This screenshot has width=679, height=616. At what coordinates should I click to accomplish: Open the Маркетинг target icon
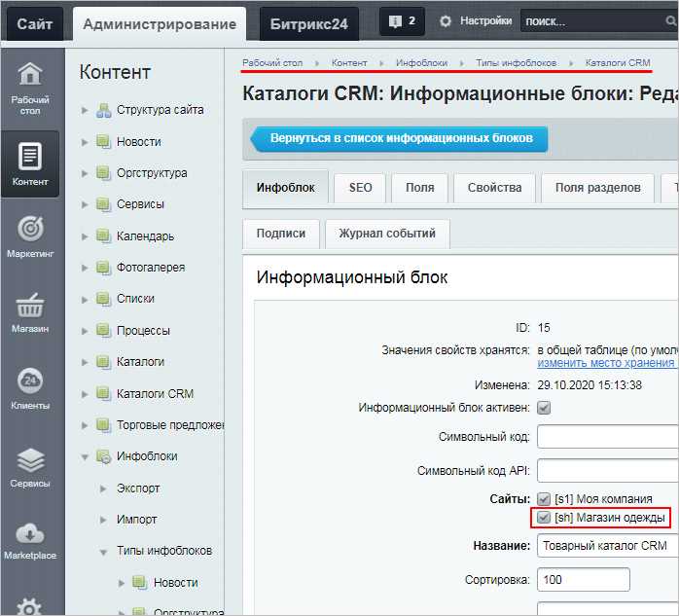click(30, 229)
